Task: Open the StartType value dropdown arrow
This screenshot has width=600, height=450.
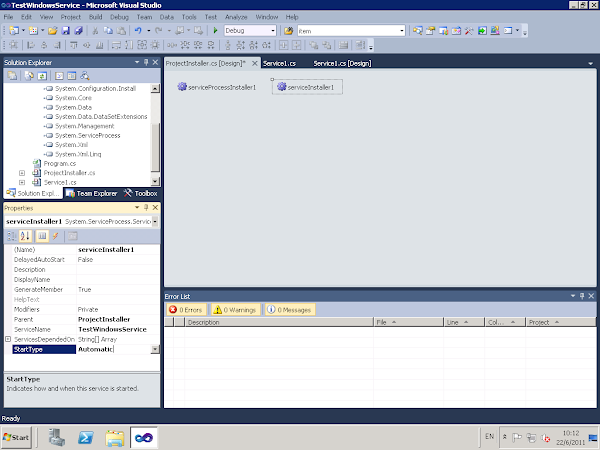Action: point(155,349)
